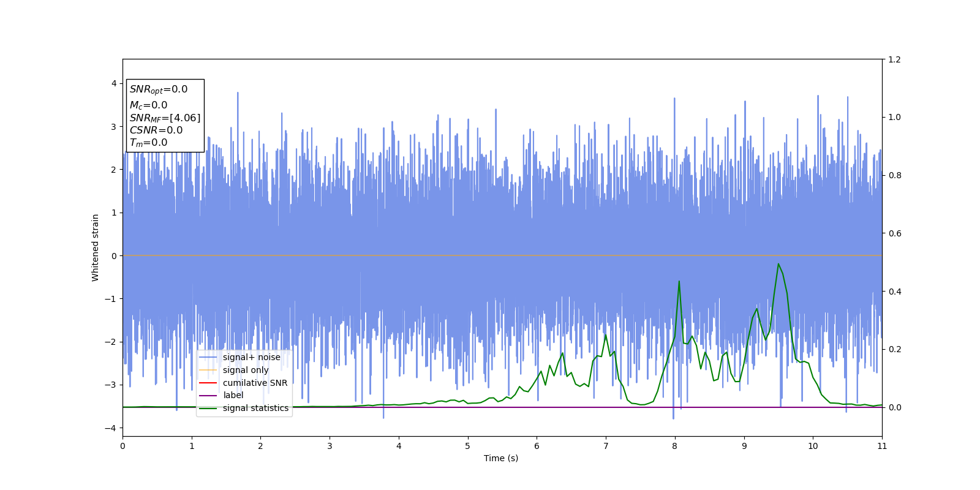Click the CSNR=0.0 annotation text

pyautogui.click(x=156, y=130)
